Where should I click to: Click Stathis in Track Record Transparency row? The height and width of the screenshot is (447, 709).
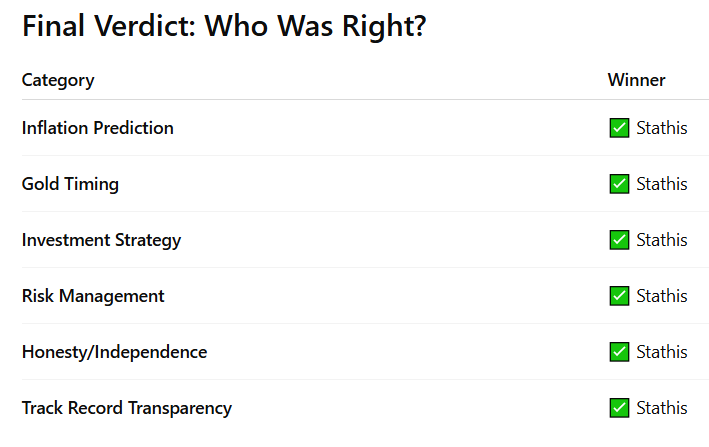(x=662, y=408)
